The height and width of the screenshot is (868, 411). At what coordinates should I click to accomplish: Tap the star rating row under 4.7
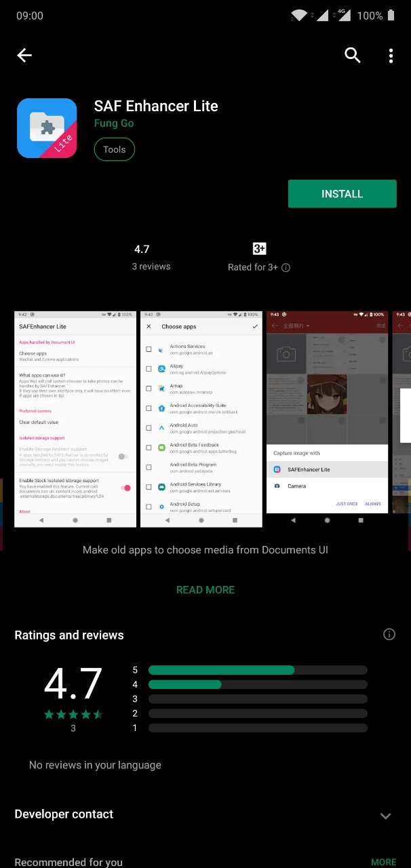(73, 714)
